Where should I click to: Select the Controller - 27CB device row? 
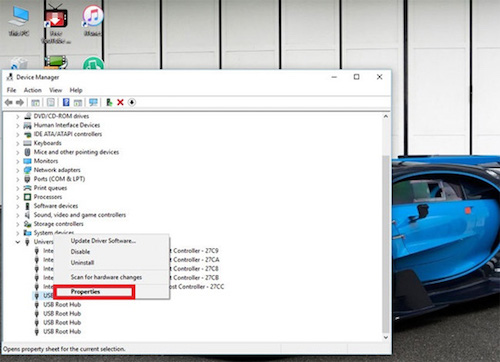(194, 278)
